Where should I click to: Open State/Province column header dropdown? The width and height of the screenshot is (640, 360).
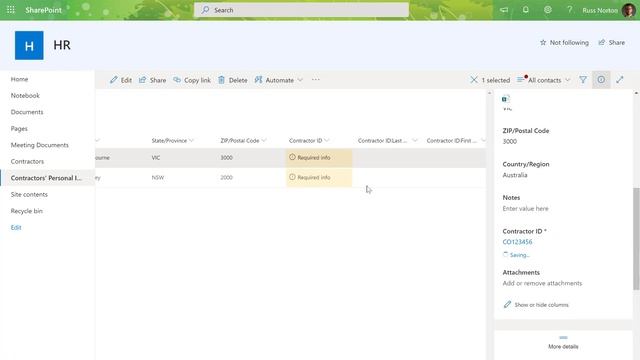click(x=172, y=140)
